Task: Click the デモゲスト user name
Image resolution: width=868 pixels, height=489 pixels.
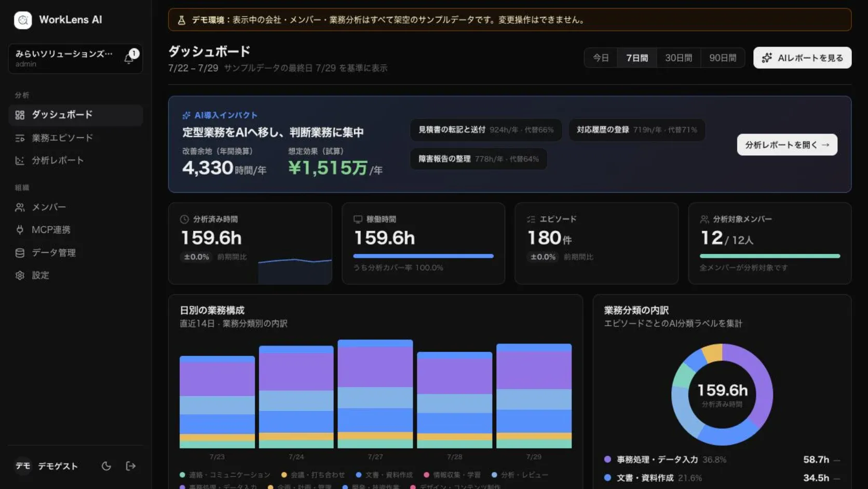Action: click(58, 467)
